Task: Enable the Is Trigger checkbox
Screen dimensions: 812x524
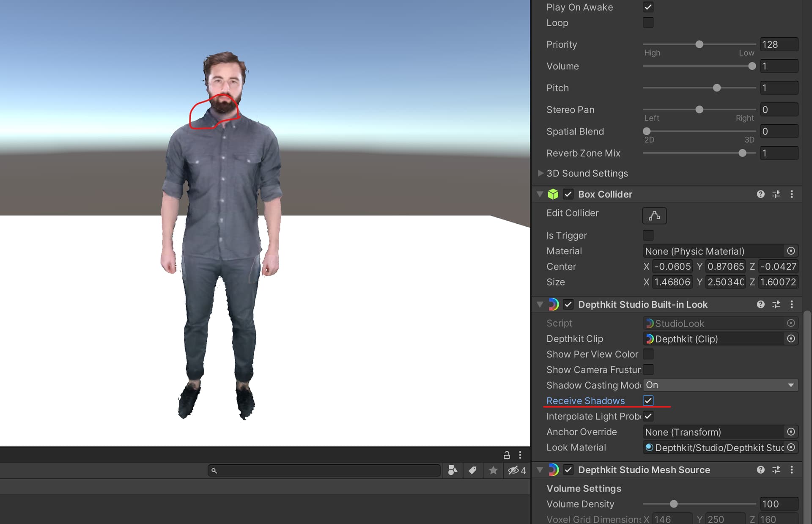Action: click(648, 235)
